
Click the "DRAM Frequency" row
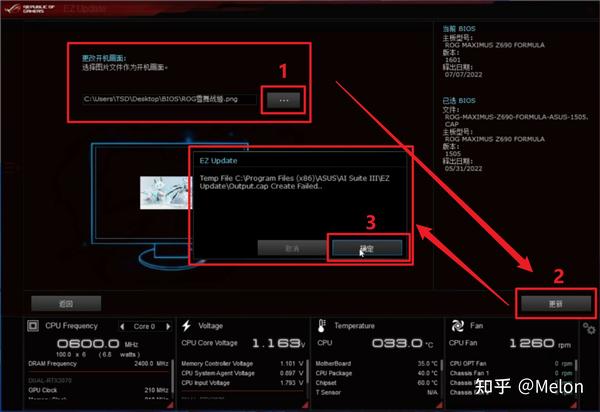98,363
